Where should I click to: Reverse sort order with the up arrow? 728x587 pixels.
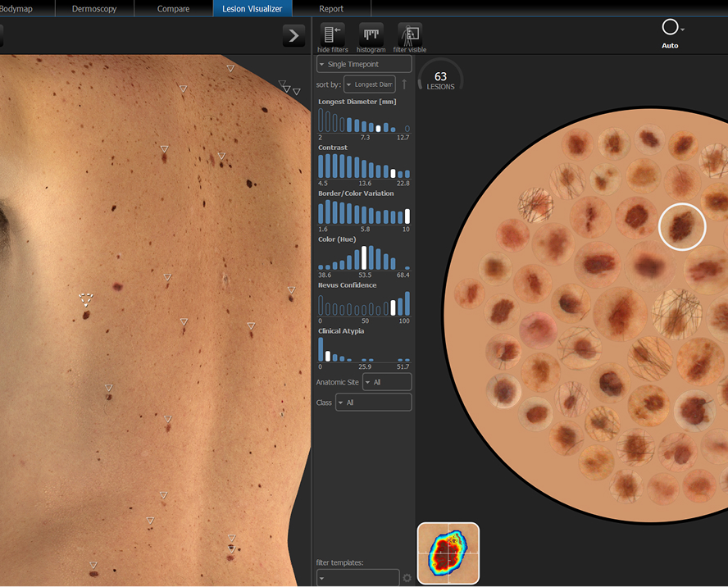click(404, 84)
